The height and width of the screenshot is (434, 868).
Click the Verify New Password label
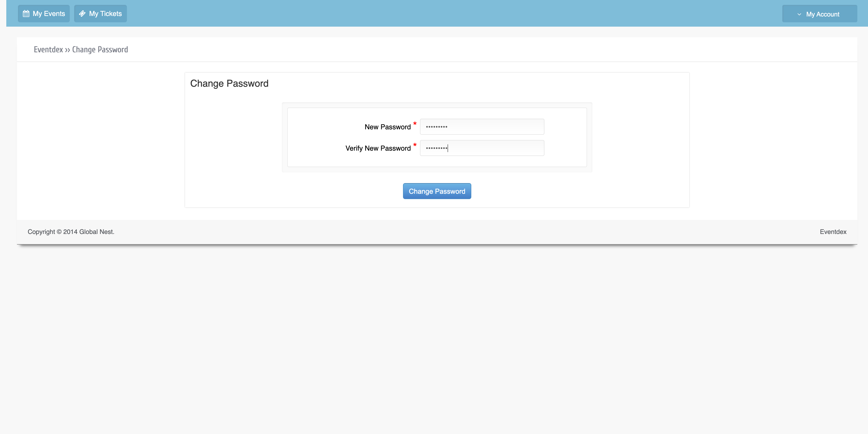(x=378, y=148)
